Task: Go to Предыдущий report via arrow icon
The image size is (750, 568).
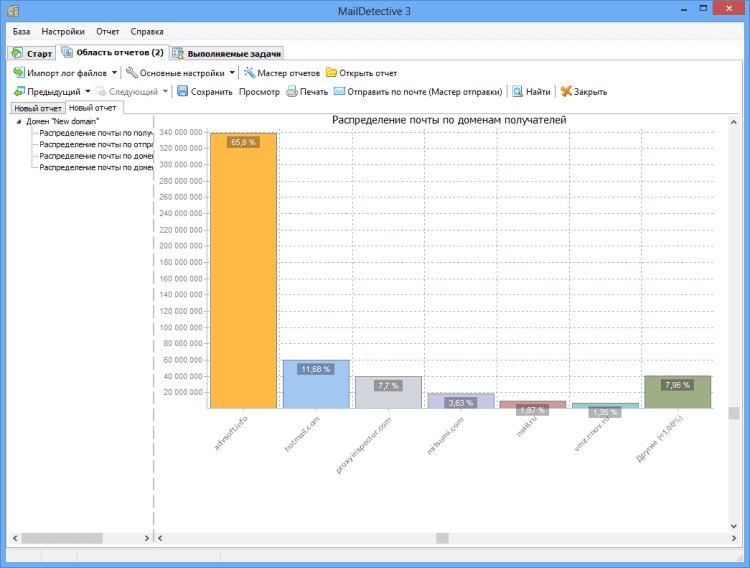Action: click(x=19, y=91)
